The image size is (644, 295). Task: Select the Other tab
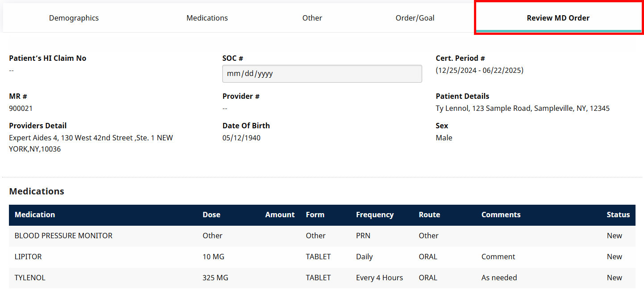[x=312, y=18]
